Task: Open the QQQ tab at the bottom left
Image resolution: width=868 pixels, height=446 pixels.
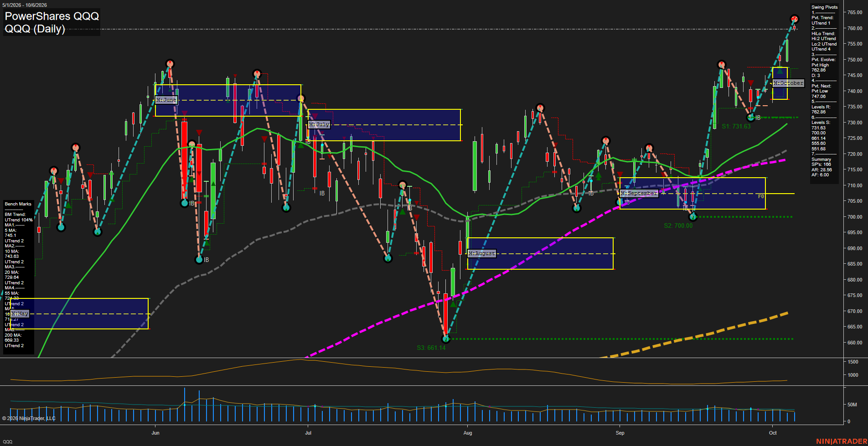Action: pos(8,441)
